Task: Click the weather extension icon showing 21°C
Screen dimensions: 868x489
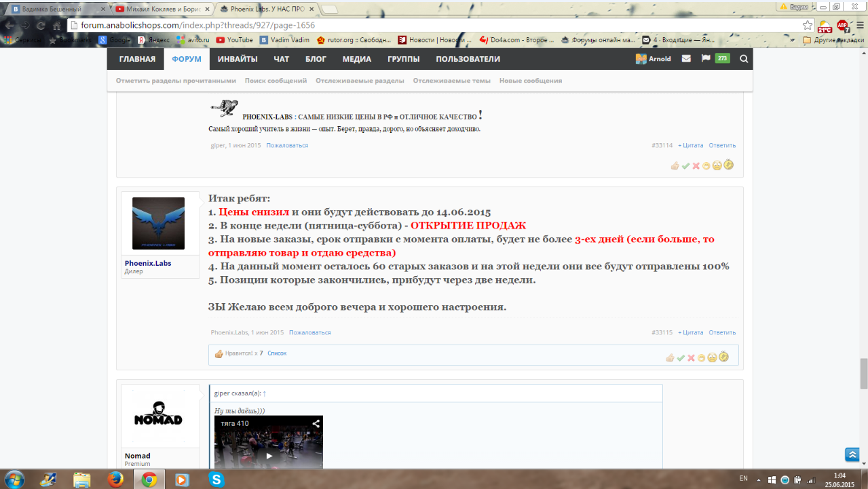Action: coord(825,26)
